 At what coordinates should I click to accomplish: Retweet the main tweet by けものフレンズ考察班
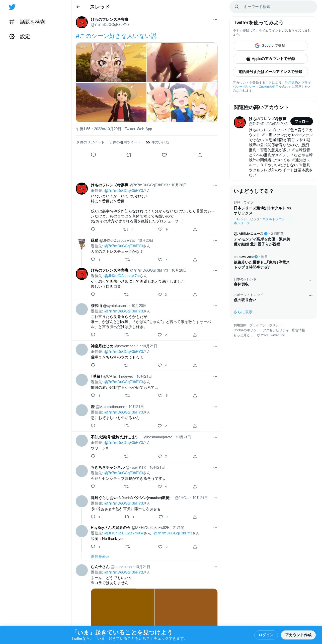tap(129, 155)
